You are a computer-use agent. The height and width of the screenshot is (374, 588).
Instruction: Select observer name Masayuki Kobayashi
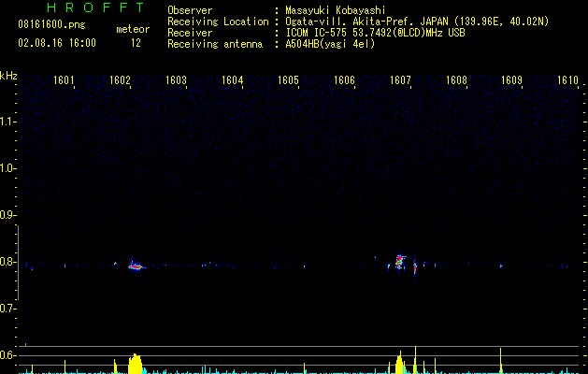[x=336, y=10]
